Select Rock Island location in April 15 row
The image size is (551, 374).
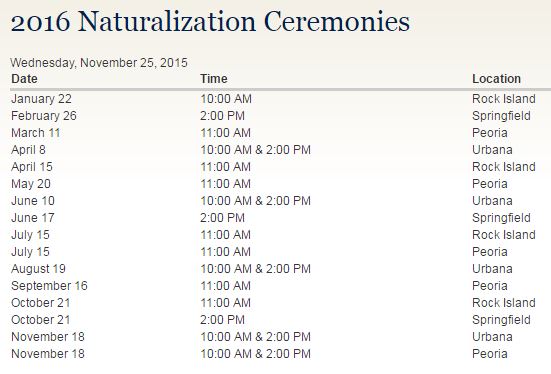pyautogui.click(x=504, y=167)
